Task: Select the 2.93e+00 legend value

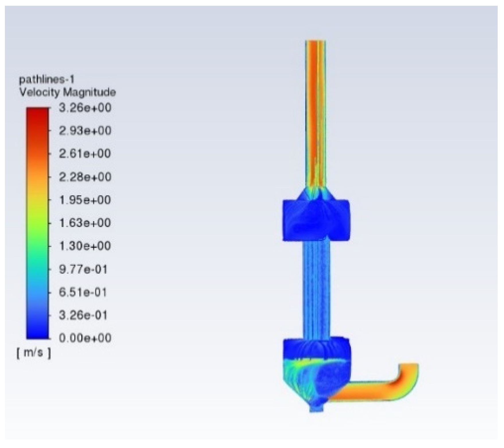Action: coord(85,131)
